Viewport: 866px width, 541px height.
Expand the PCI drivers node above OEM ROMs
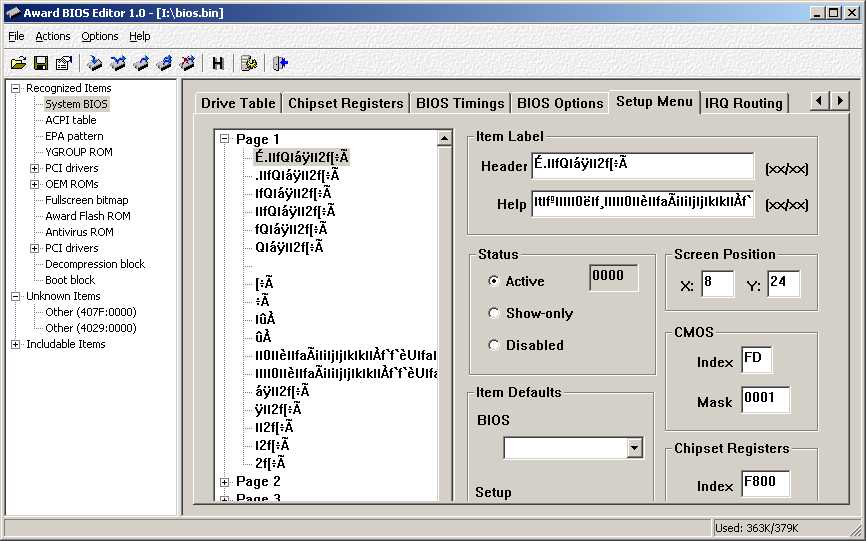click(x=34, y=168)
